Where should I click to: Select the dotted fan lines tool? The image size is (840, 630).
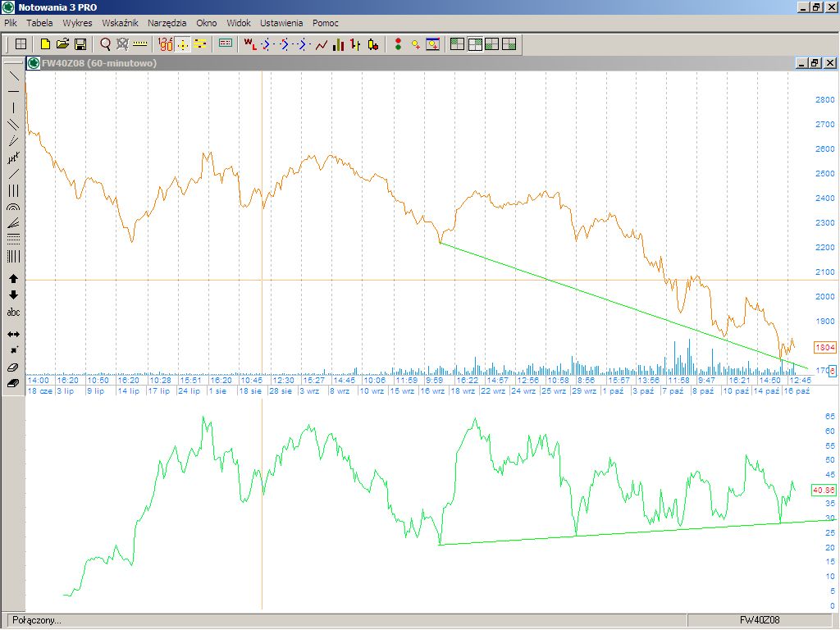click(x=13, y=141)
